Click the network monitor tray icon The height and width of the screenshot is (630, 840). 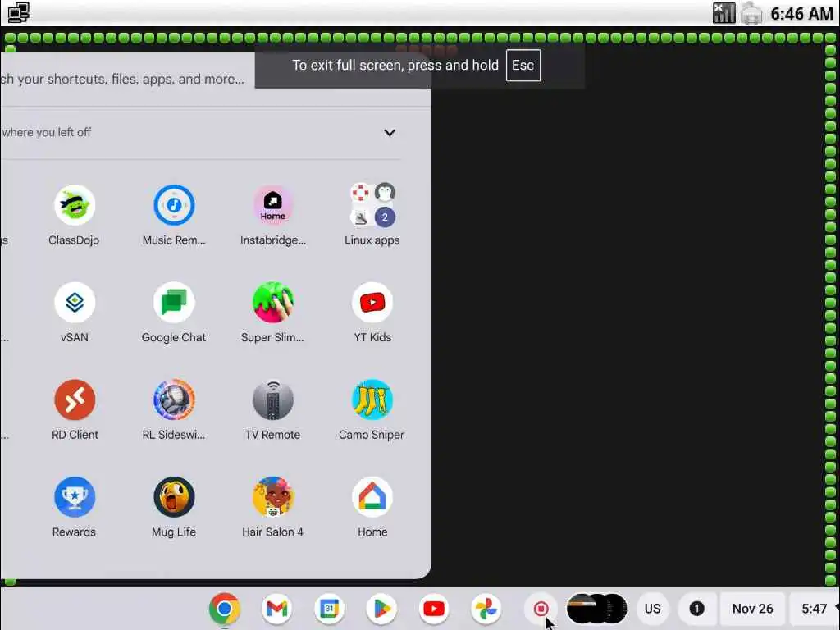(724, 13)
